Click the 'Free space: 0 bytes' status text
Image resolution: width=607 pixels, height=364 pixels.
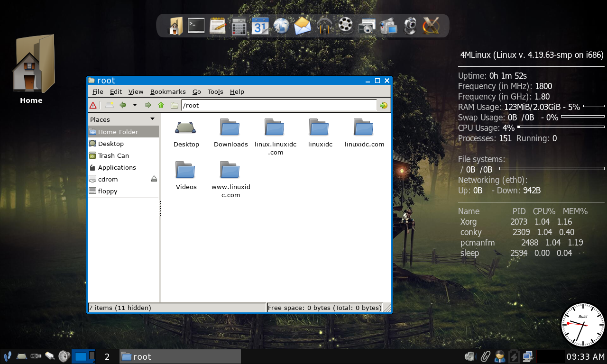click(x=325, y=308)
